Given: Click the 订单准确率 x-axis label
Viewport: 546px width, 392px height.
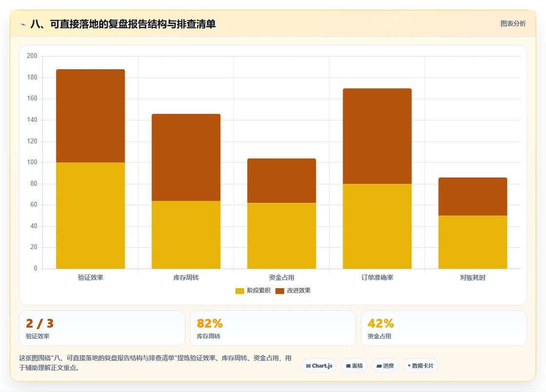Looking at the screenshot, I should [377, 277].
